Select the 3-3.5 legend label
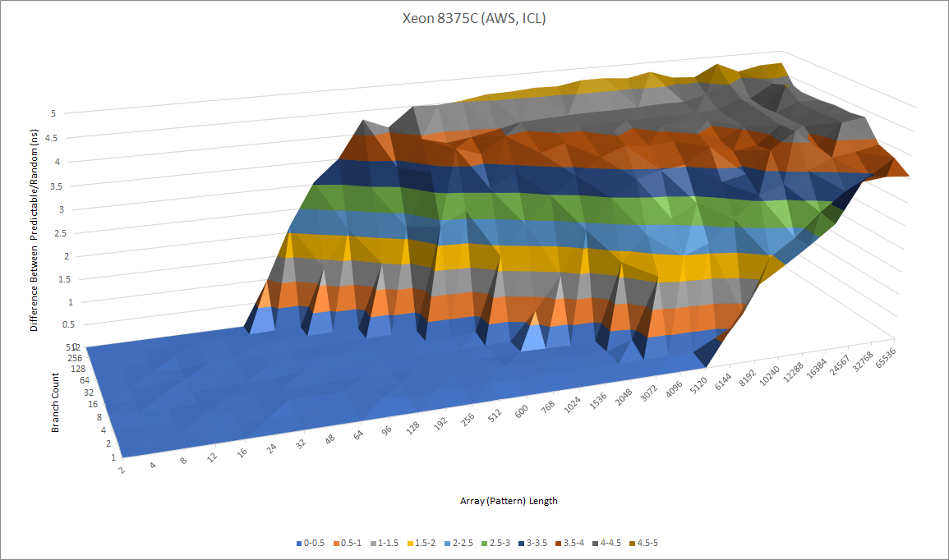 tap(537, 543)
